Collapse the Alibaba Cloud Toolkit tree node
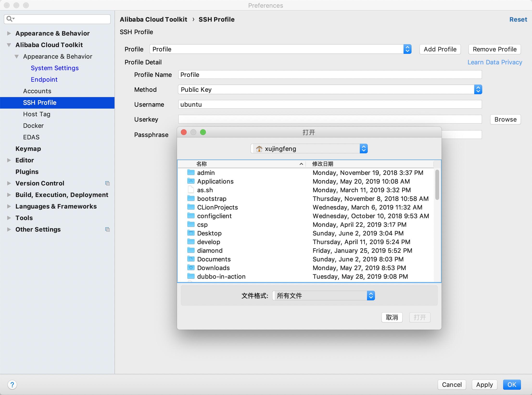 (9, 45)
